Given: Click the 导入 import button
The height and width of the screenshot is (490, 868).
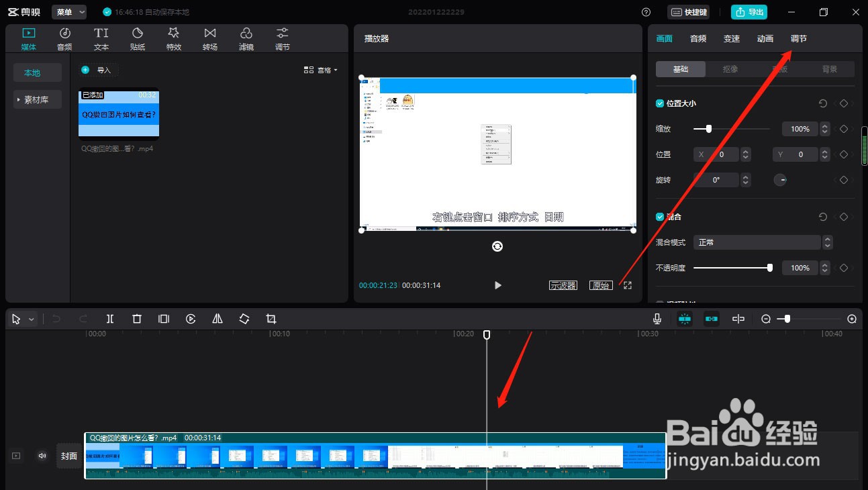Looking at the screenshot, I should (97, 70).
